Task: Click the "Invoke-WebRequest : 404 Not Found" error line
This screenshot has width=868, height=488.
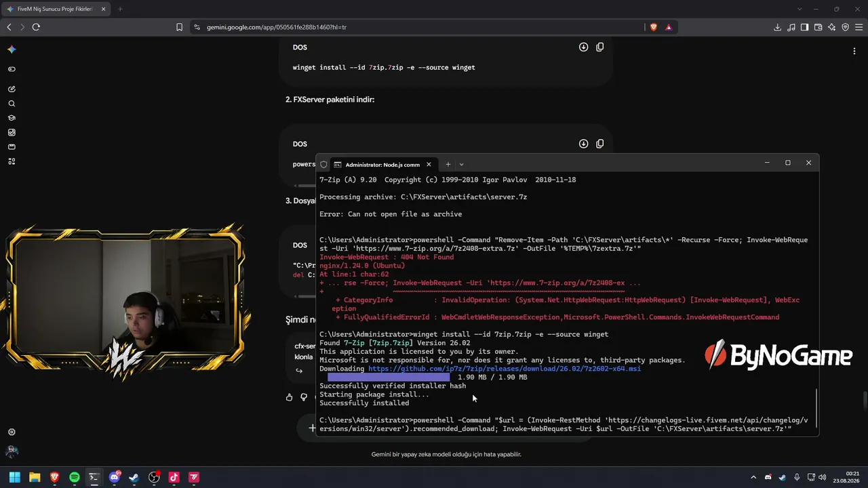Action: click(x=387, y=258)
